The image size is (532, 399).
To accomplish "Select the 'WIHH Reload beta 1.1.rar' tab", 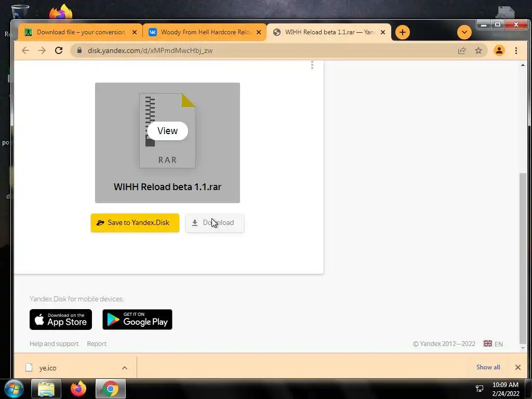I will click(329, 32).
